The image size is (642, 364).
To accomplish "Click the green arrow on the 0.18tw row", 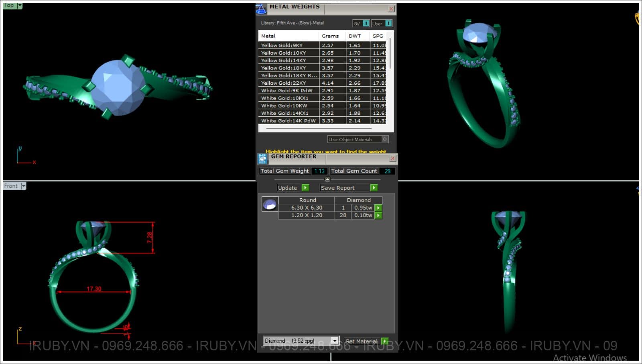I will coord(378,216).
